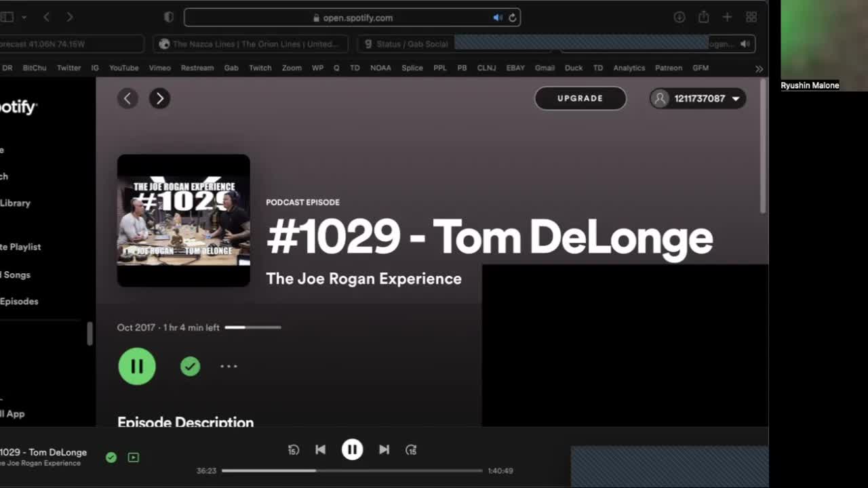Jump to previous track in the player bar
Image resolution: width=868 pixels, height=488 pixels.
(x=321, y=449)
